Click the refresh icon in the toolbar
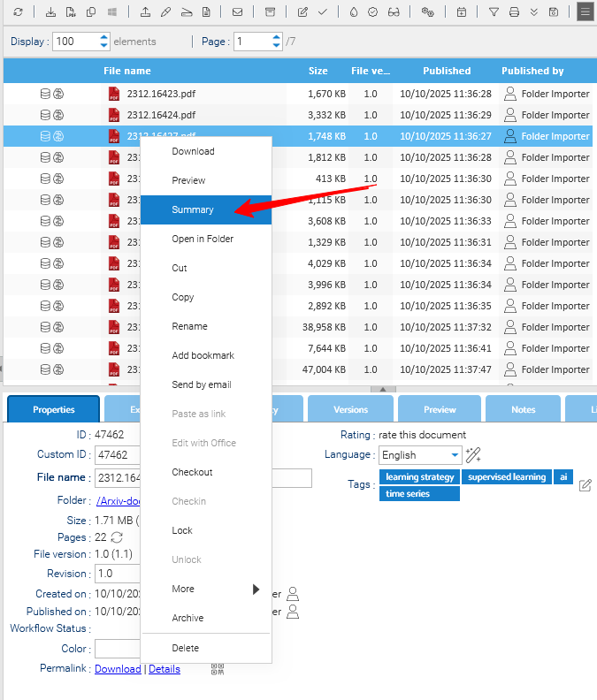The height and width of the screenshot is (700, 597). [19, 12]
